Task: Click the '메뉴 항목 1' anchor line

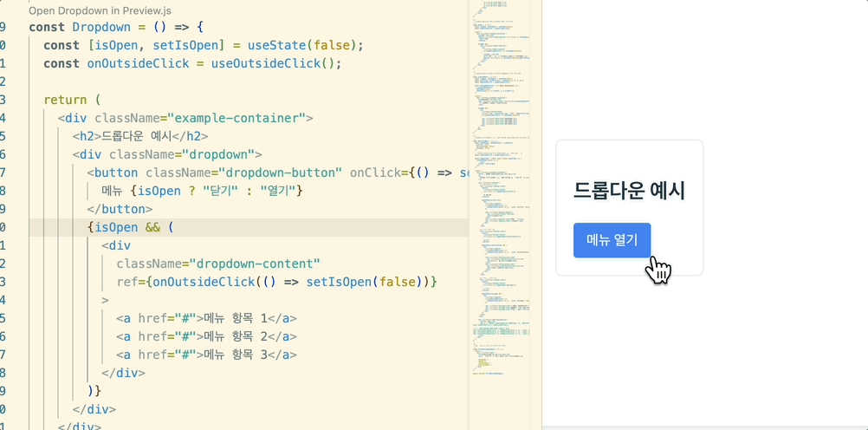Action: tap(206, 319)
